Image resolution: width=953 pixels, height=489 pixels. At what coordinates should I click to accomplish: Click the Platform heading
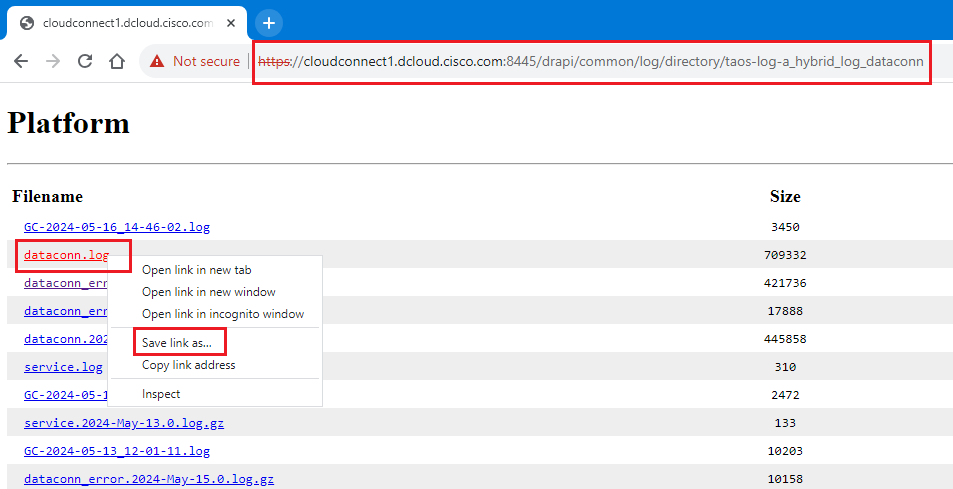pos(68,123)
